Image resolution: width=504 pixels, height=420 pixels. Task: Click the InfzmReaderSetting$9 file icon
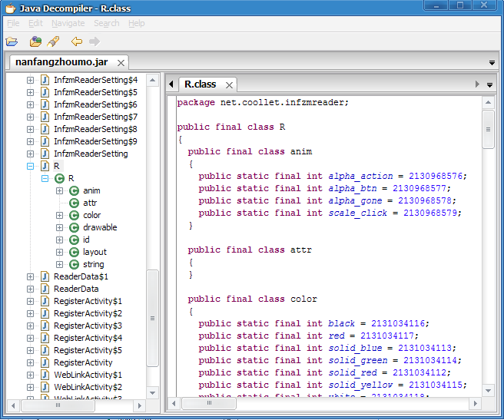tap(45, 141)
